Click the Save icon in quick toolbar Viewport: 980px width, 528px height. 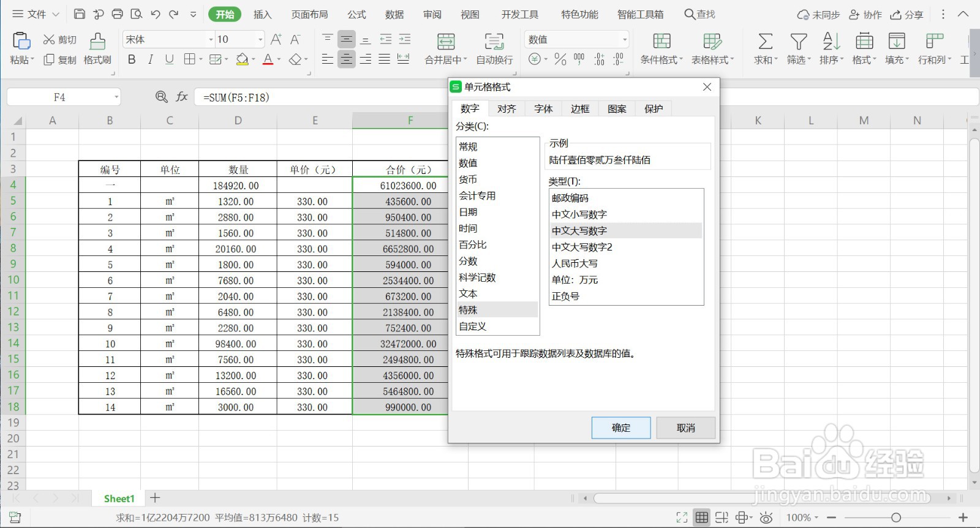coord(79,14)
